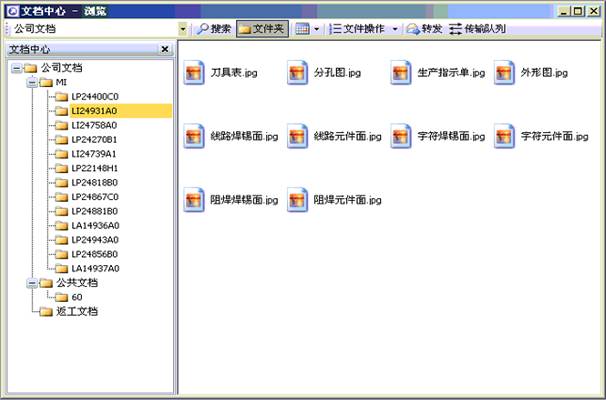Select the MI folder in tree
The height and width of the screenshot is (400, 606).
(61, 82)
